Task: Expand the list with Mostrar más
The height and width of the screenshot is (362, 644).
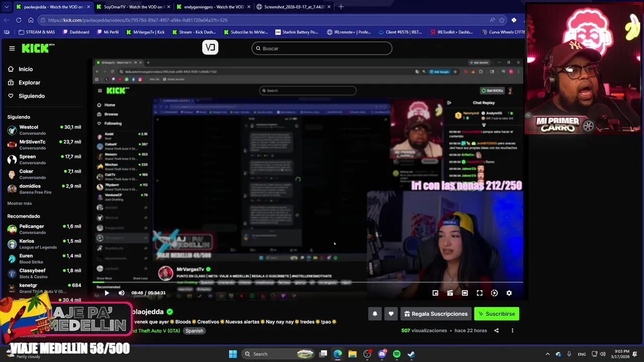Action: (x=20, y=203)
